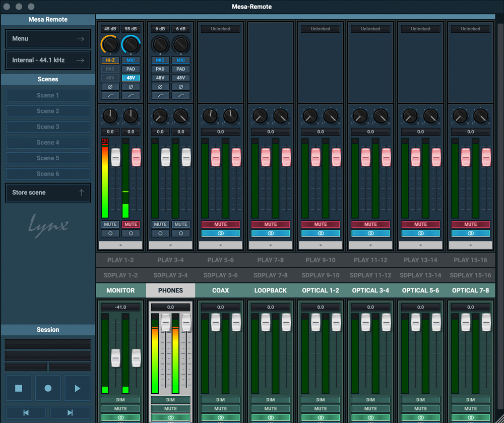Click stereo link icon under MONITOR output
Screen dimensions: 504x423
pyautogui.click(x=120, y=417)
